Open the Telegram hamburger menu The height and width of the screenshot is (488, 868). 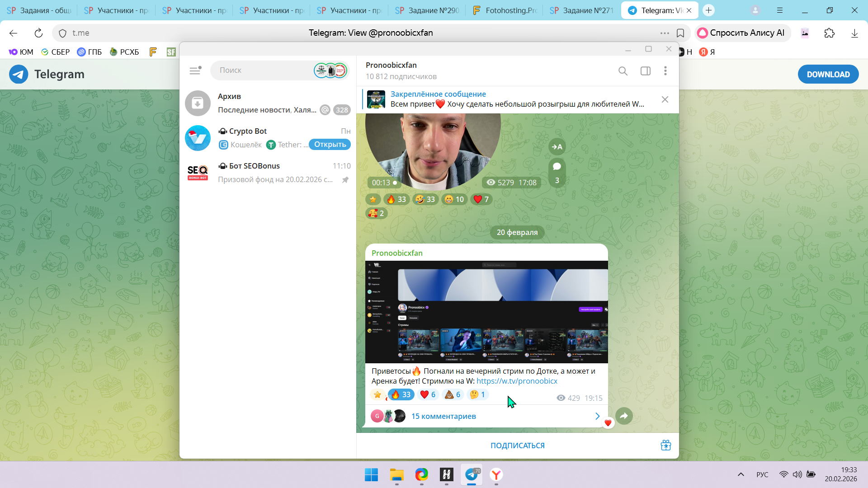coord(195,70)
